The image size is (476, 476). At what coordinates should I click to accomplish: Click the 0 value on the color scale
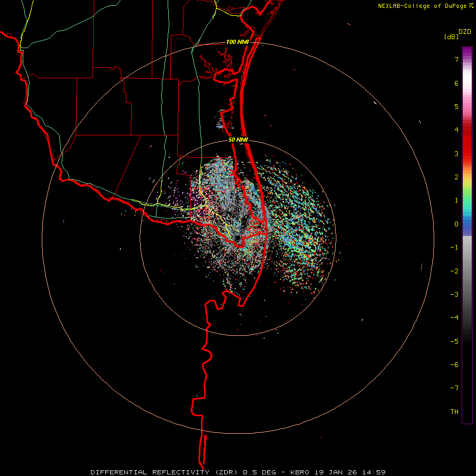coord(456,224)
